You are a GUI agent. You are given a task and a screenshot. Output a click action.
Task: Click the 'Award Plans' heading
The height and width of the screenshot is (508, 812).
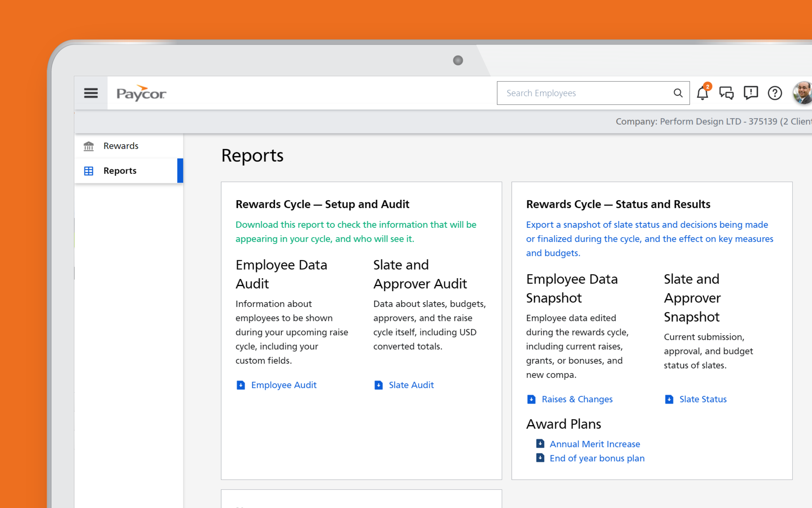[563, 424]
